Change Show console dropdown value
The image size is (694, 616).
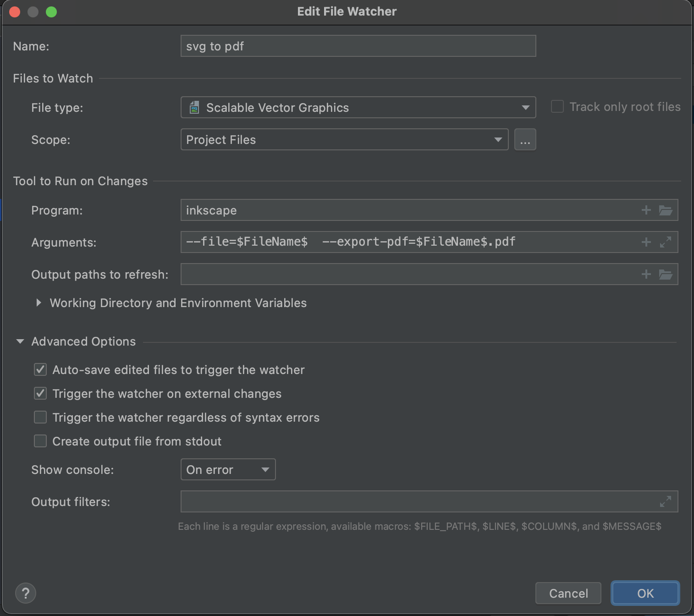[265, 469]
